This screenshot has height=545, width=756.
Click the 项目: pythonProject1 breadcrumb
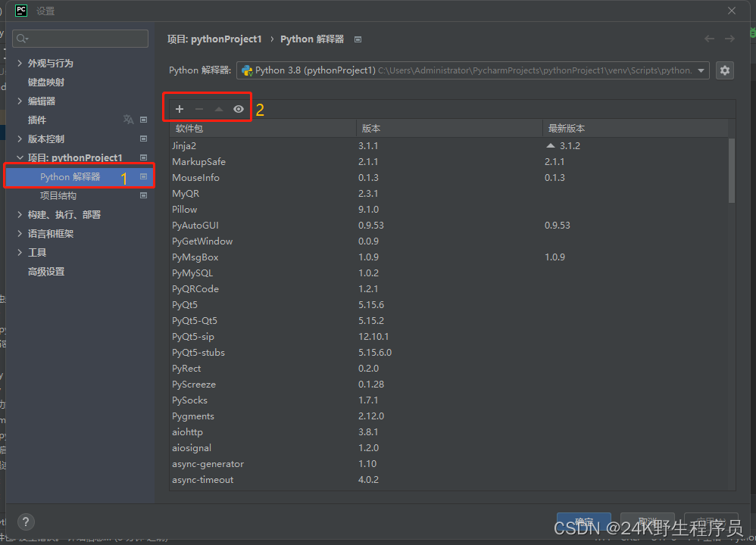click(x=214, y=39)
